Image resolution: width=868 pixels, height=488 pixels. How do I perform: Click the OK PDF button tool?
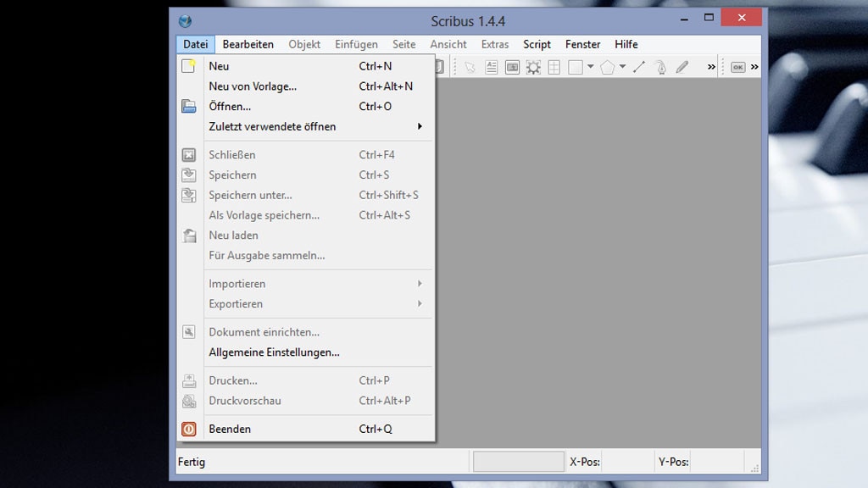tap(737, 68)
